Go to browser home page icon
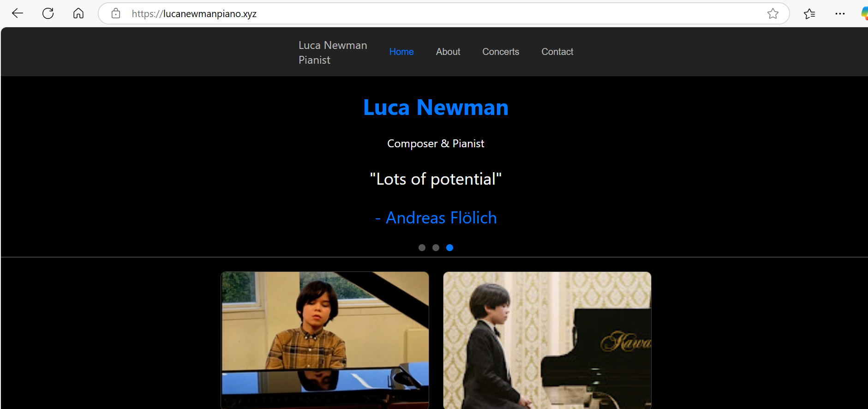This screenshot has width=868, height=409. click(78, 13)
